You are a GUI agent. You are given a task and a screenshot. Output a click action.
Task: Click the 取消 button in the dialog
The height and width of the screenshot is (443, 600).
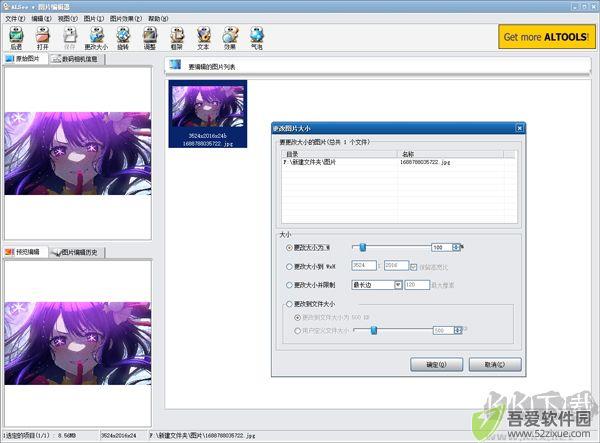[495, 365]
